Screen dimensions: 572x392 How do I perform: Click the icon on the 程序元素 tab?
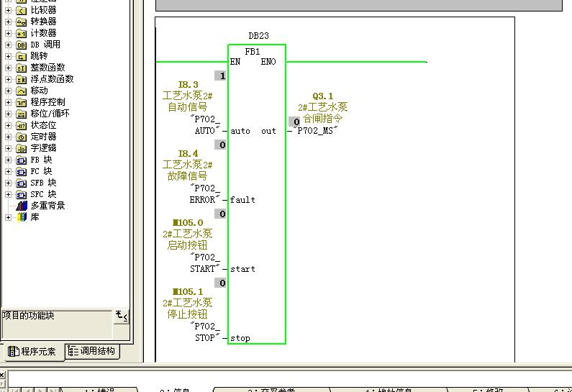pyautogui.click(x=13, y=352)
